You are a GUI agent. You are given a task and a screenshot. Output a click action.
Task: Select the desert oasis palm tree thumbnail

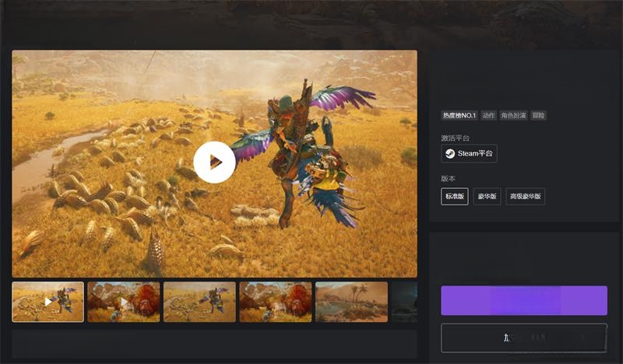(351, 302)
